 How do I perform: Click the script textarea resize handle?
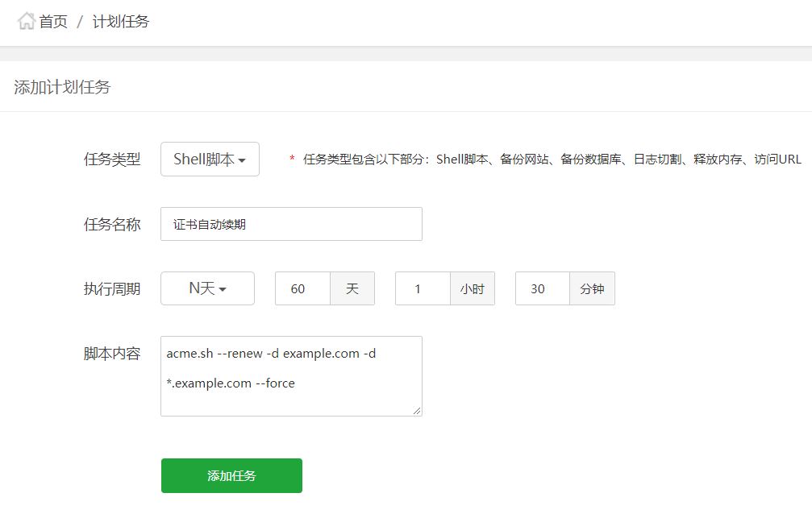click(x=417, y=411)
